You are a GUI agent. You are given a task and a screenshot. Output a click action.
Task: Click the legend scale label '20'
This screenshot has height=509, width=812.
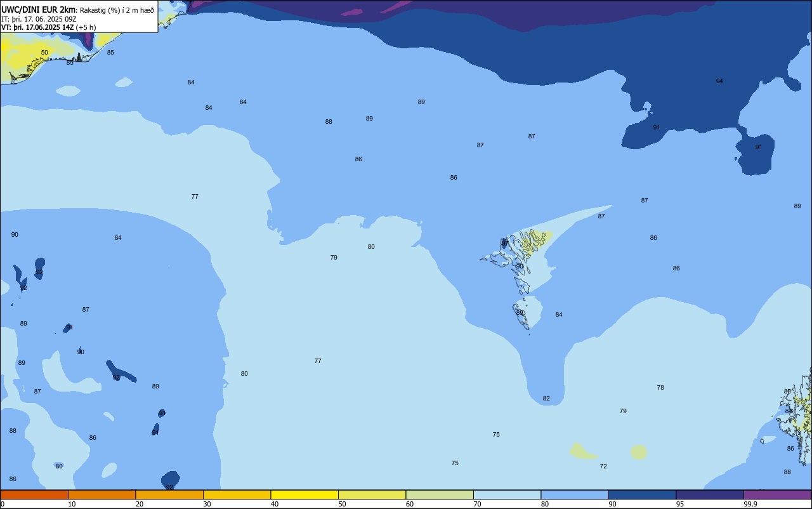140,504
